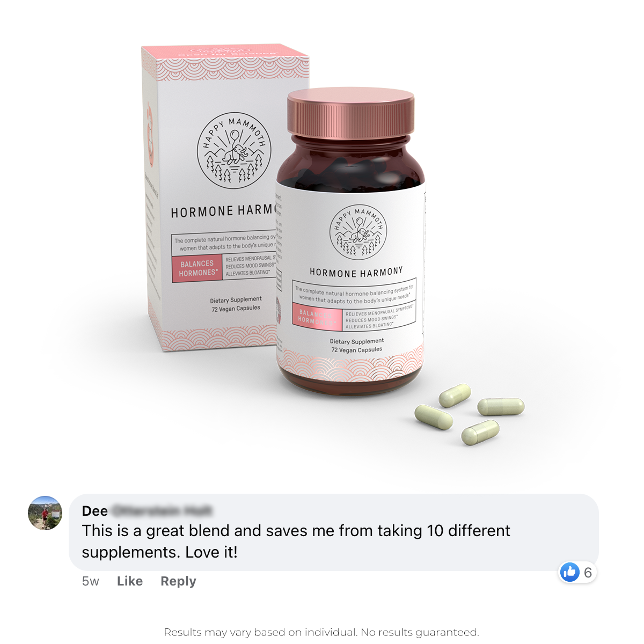The width and height of the screenshot is (644, 644).
Task: Like Dee's comment
Action: coord(130,581)
